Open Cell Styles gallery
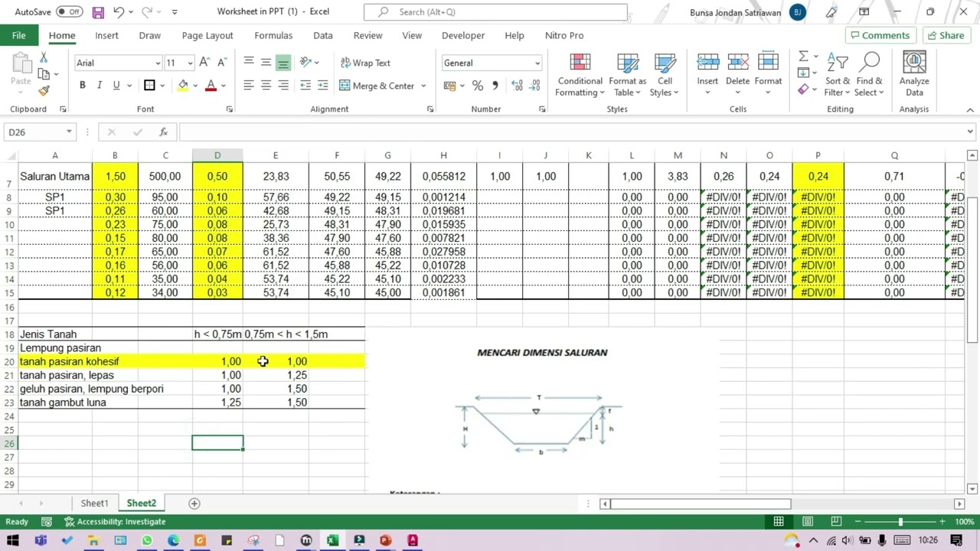This screenshot has height=551, width=980. pos(665,75)
